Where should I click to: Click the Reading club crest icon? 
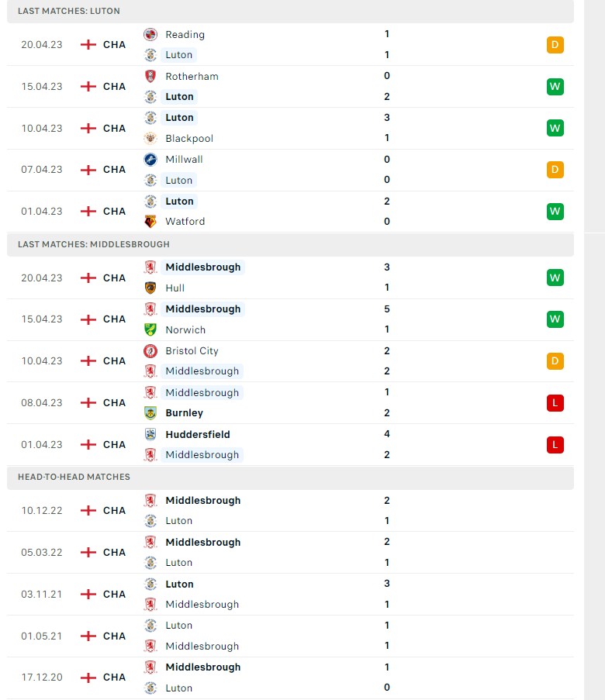click(150, 34)
